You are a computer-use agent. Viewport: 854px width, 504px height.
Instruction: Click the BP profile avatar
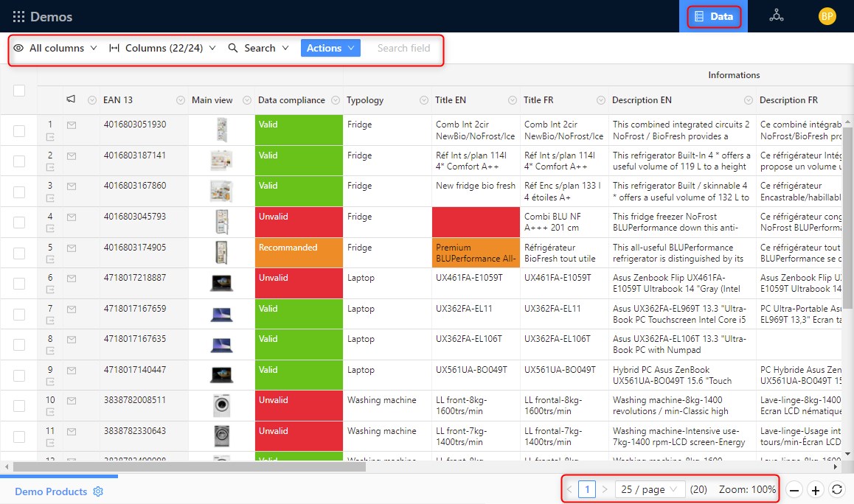[827, 15]
